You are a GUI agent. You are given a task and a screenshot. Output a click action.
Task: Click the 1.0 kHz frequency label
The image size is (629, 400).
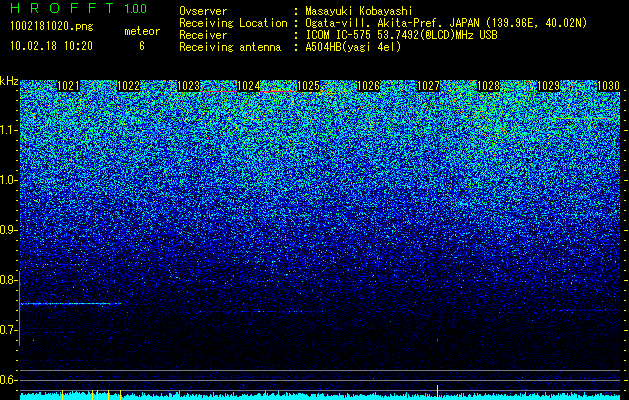click(x=9, y=181)
